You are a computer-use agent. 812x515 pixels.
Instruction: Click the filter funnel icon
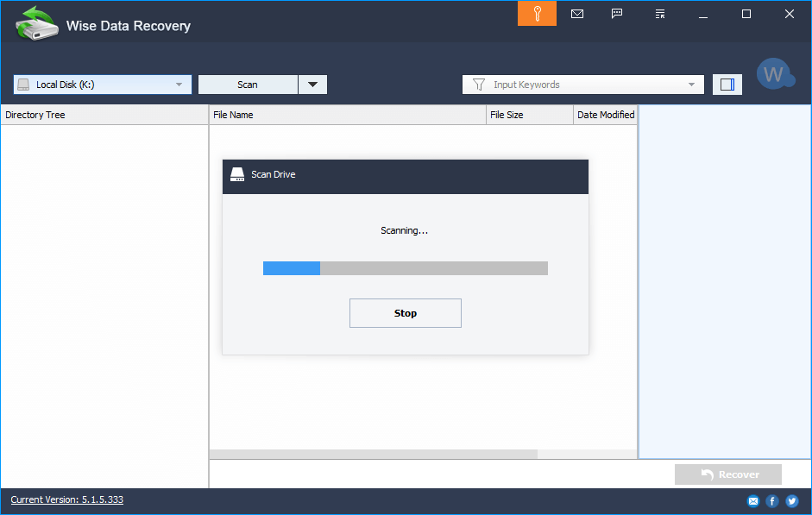(479, 85)
